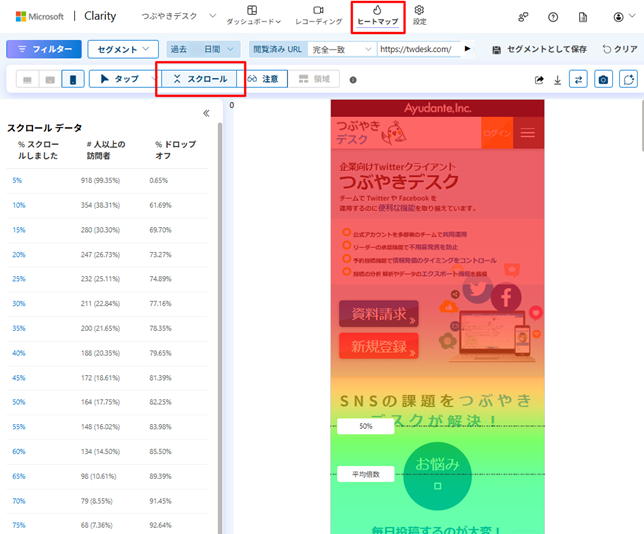The height and width of the screenshot is (534, 644).
Task: Open the help question mark icon
Action: [553, 17]
